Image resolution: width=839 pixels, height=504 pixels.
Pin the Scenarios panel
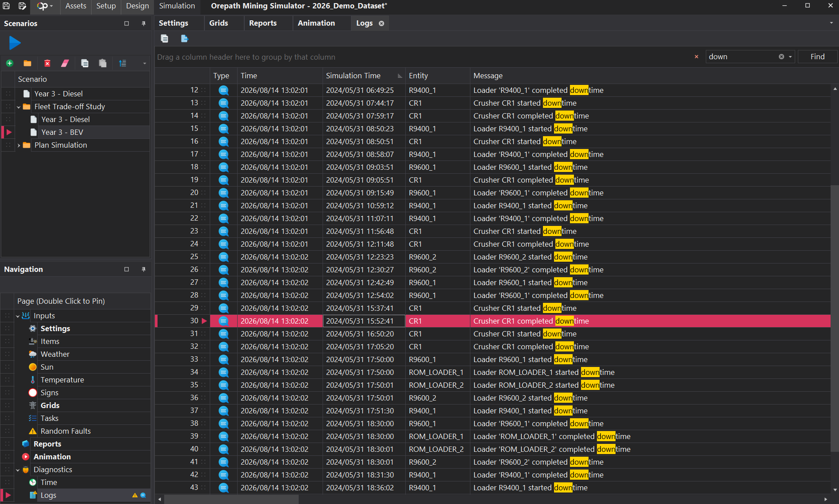tap(143, 23)
